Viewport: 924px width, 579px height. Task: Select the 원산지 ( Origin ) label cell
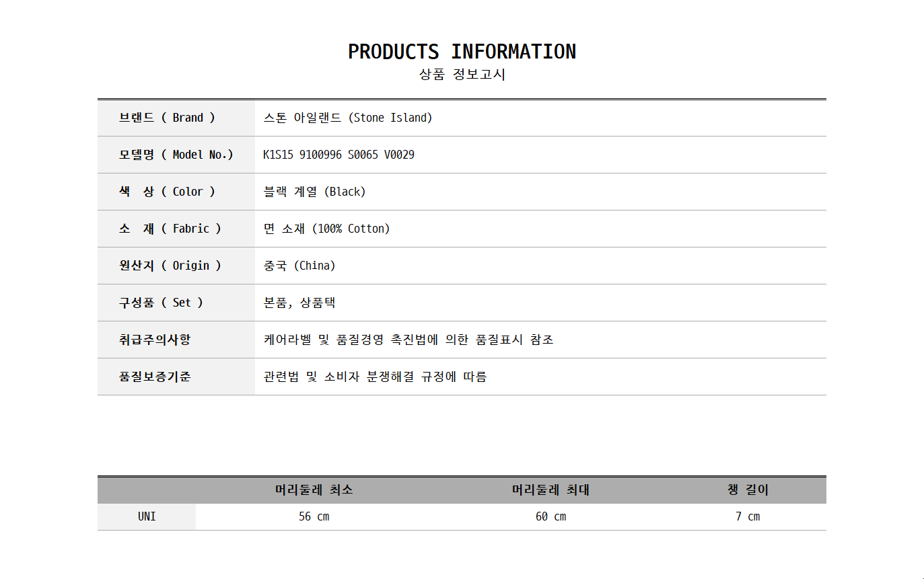pos(170,266)
